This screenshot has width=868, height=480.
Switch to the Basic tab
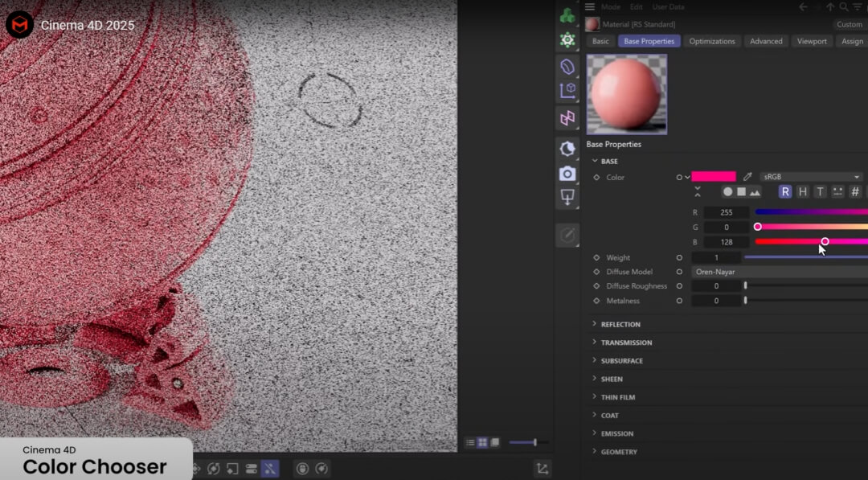(x=600, y=41)
